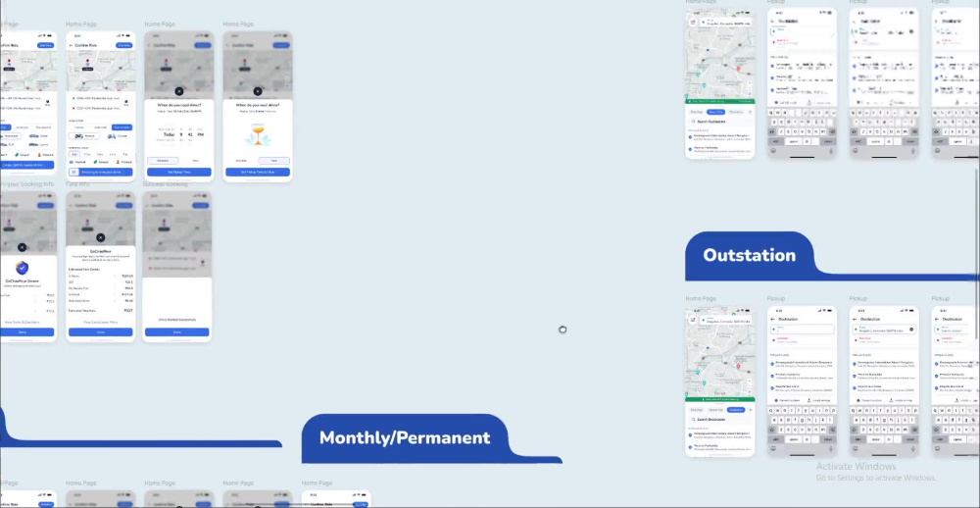Click the X icon above the hourglass sheet

point(258,91)
